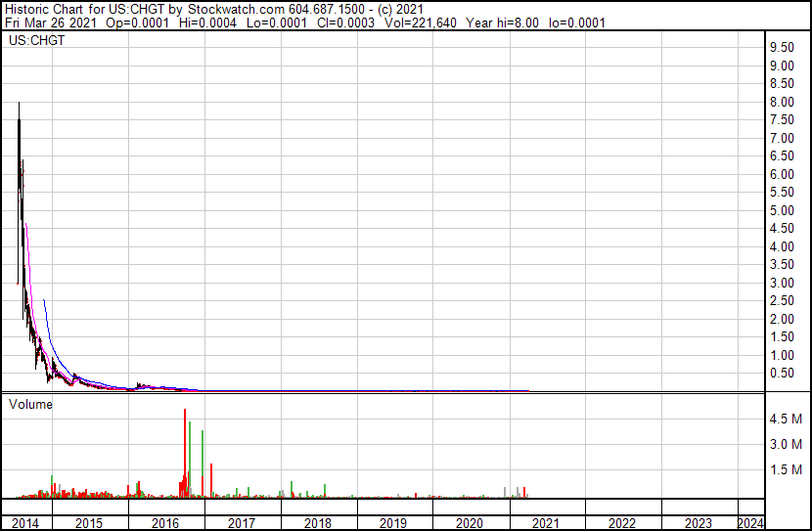Click the 3.0 M volume axis value
This screenshot has height=531, width=812.
[x=786, y=444]
